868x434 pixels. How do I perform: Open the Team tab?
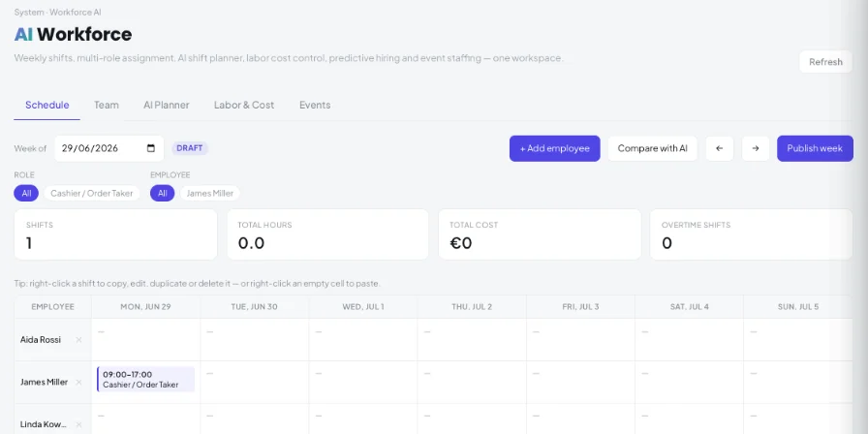pyautogui.click(x=107, y=105)
